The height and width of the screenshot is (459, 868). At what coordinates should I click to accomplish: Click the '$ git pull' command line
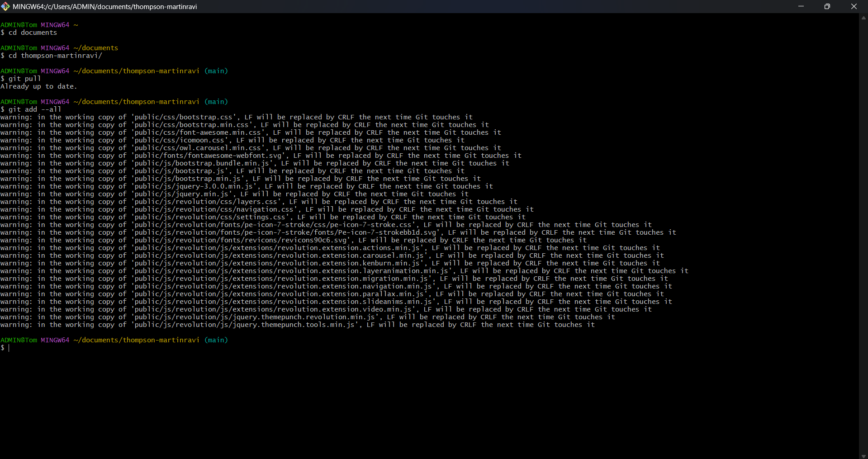(21, 79)
